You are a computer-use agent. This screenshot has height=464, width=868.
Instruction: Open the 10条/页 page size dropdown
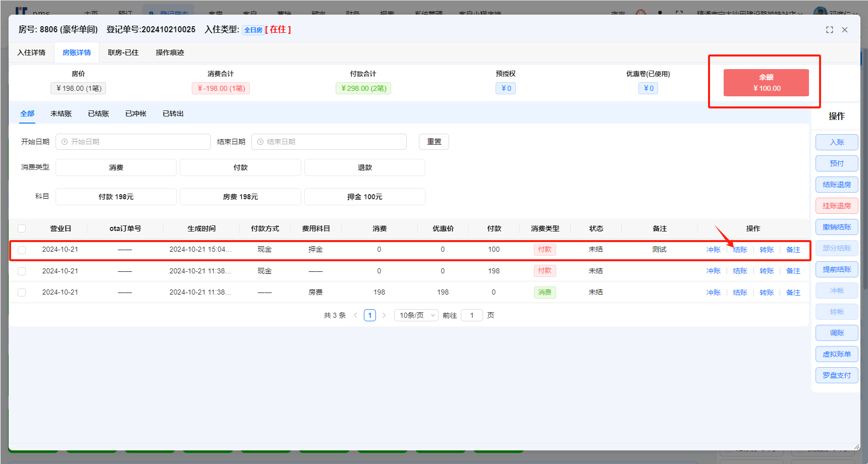(416, 315)
